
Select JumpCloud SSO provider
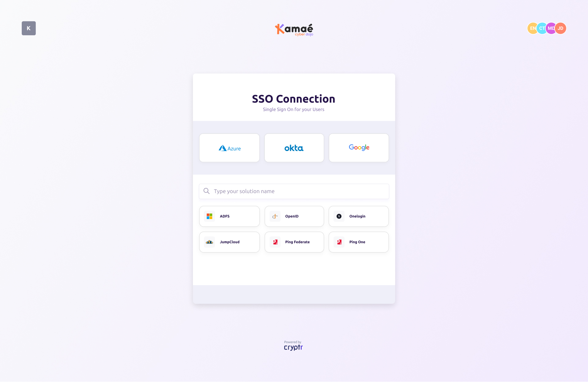(x=229, y=242)
